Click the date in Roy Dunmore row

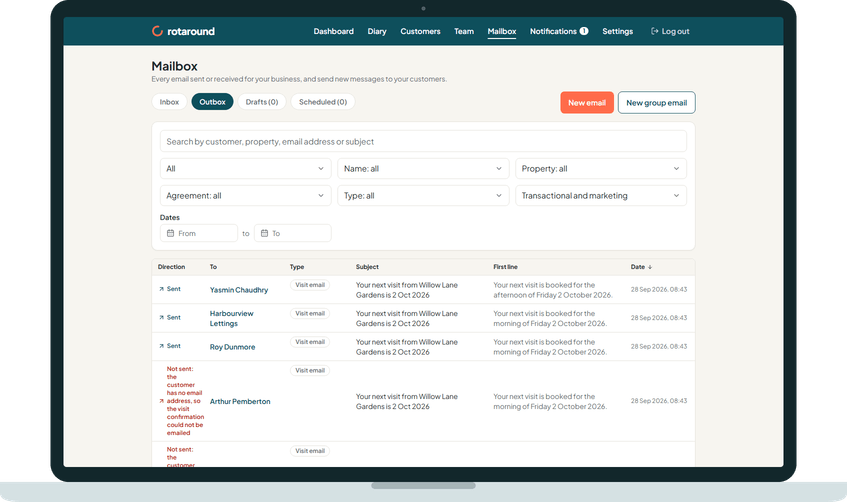[659, 346]
